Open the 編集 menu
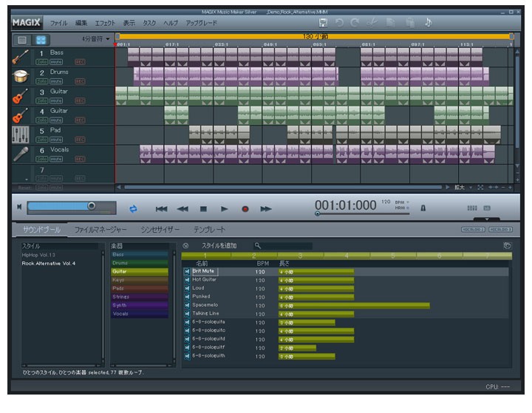532x413 pixels. coord(81,23)
